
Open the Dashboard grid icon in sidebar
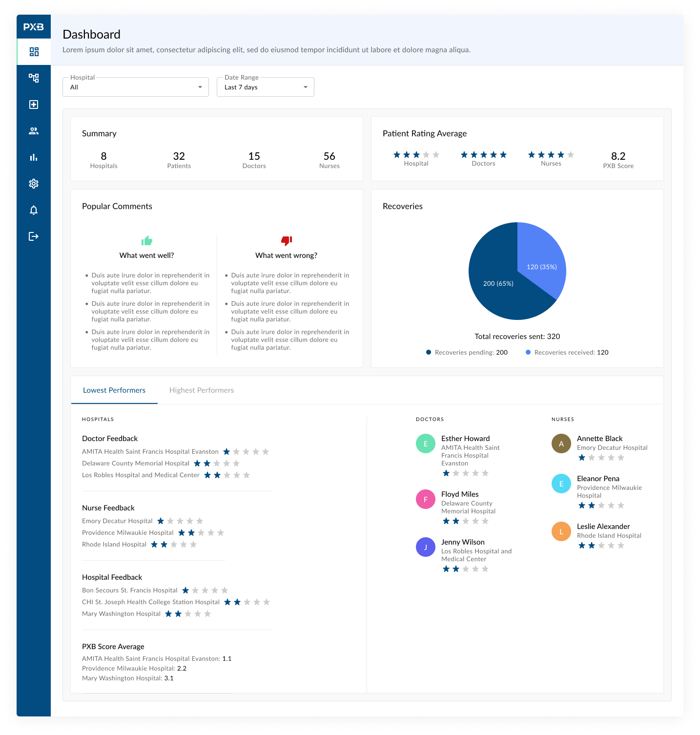click(34, 52)
